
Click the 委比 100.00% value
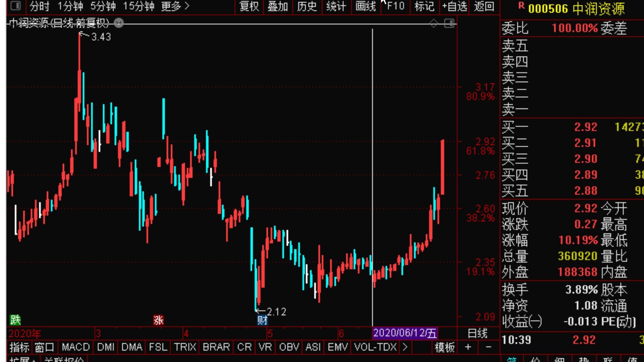coord(575,28)
